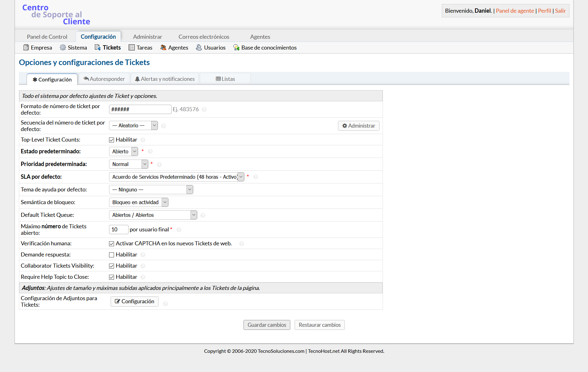Click the Sistema gear icon
This screenshot has width=588, height=372.
click(63, 47)
